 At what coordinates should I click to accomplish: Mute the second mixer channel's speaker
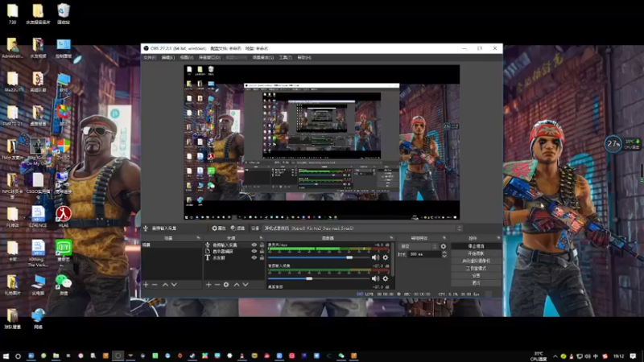point(375,278)
